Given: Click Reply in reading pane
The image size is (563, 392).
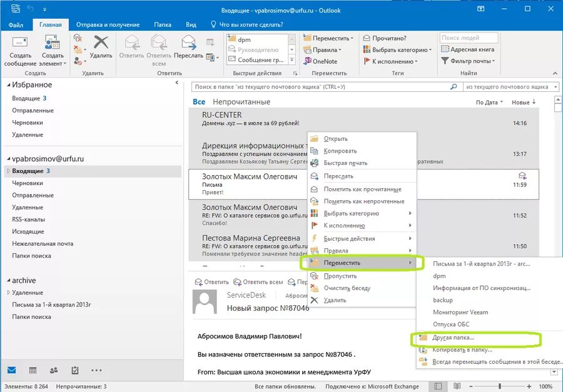Looking at the screenshot, I should pyautogui.click(x=212, y=282).
